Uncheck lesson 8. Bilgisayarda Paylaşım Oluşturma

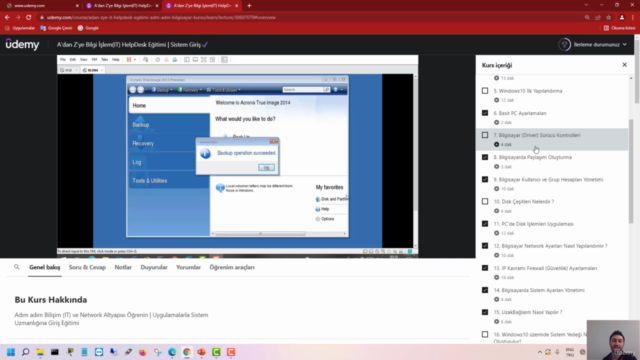click(x=485, y=157)
